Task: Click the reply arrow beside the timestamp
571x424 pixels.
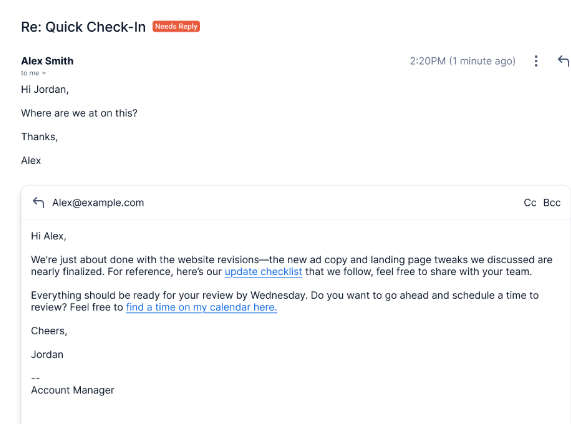Action: point(563,61)
